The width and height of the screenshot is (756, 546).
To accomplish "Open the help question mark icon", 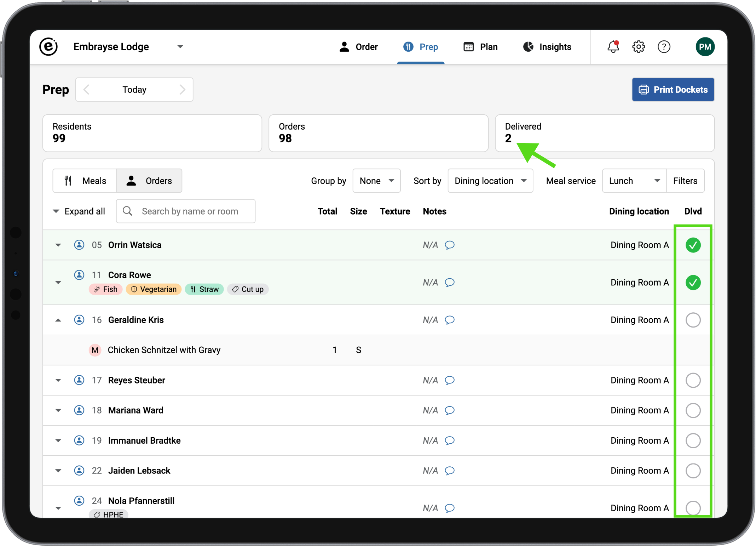I will pos(664,47).
